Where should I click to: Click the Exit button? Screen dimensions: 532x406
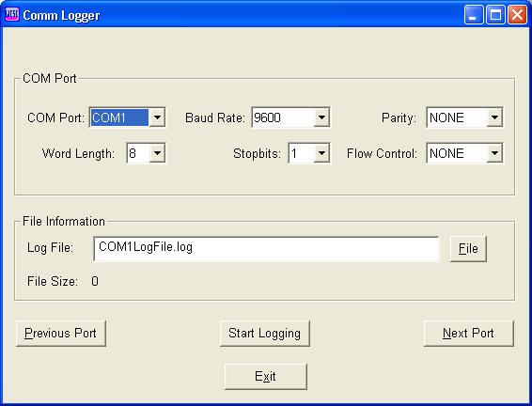(x=265, y=377)
